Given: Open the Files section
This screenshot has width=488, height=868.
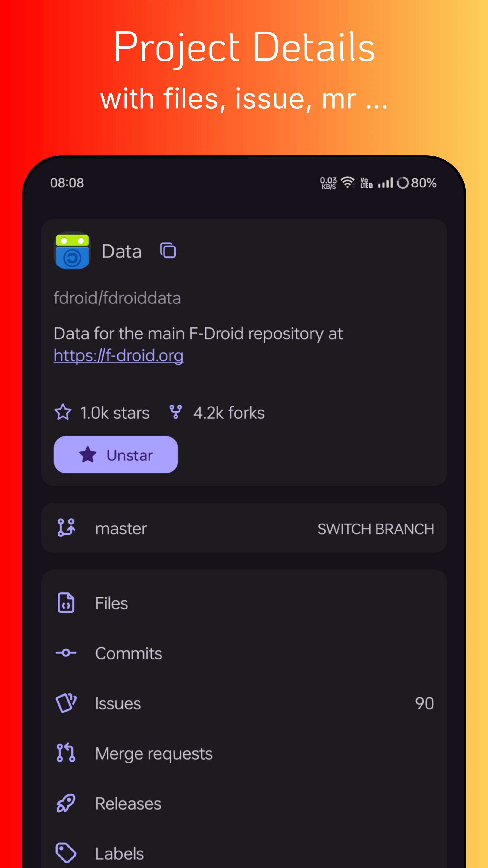Looking at the screenshot, I should coord(244,603).
